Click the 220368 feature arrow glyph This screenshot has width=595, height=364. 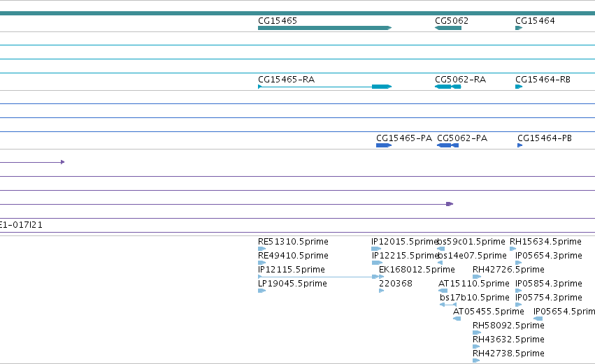[x=381, y=291]
